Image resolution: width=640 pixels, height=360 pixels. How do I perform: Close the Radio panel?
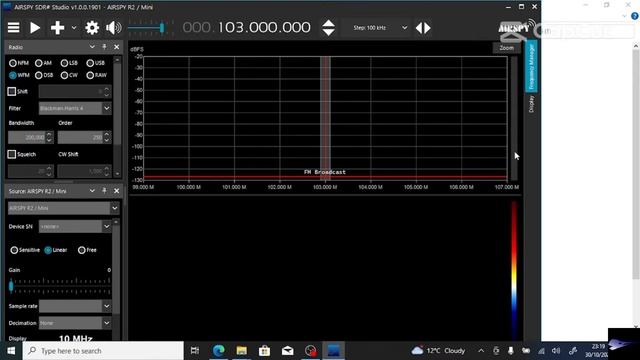pos(117,47)
